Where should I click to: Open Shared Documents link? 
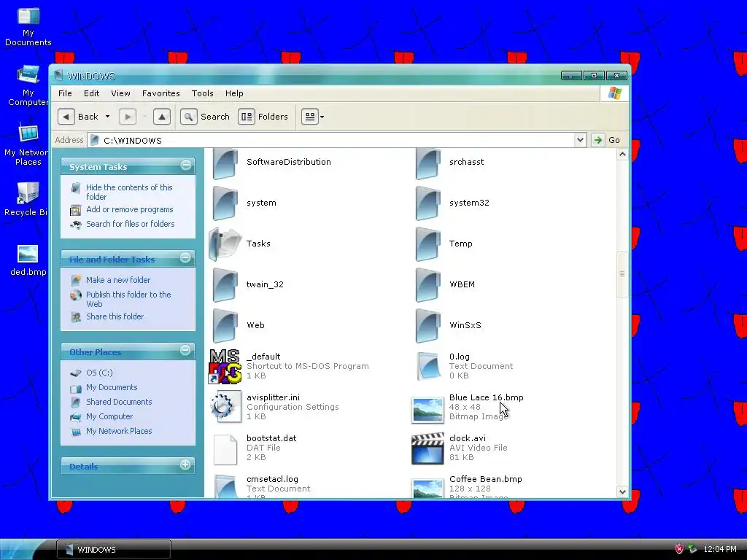pyautogui.click(x=119, y=402)
